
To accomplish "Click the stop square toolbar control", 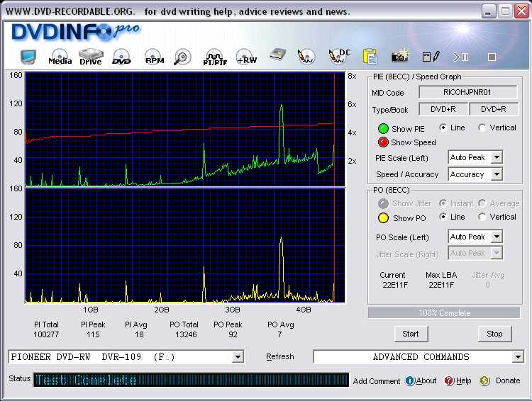I will click(x=492, y=57).
